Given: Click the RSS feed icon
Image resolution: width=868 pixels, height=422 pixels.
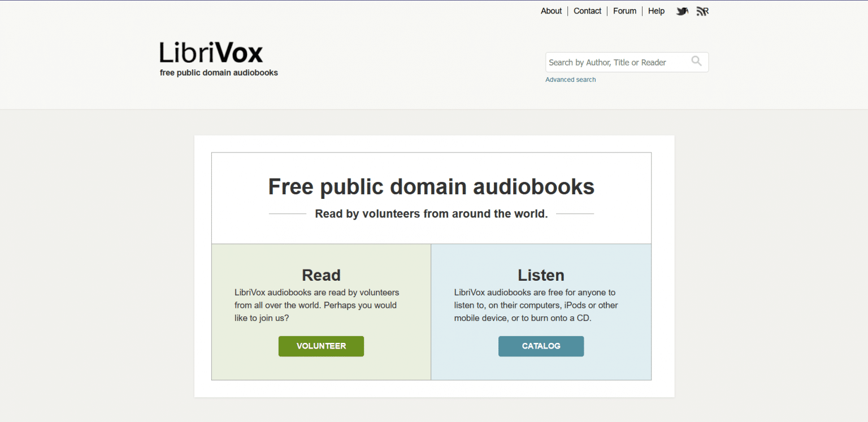Looking at the screenshot, I should [702, 11].
